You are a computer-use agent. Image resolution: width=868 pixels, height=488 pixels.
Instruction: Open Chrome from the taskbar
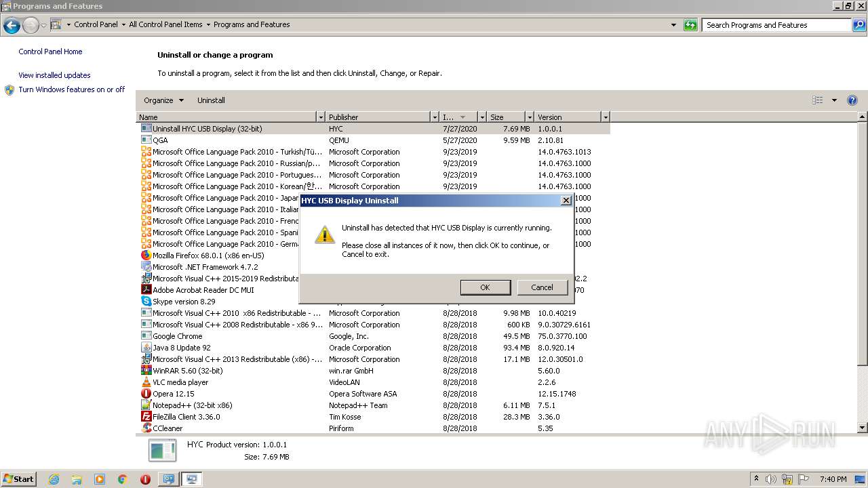coord(122,479)
